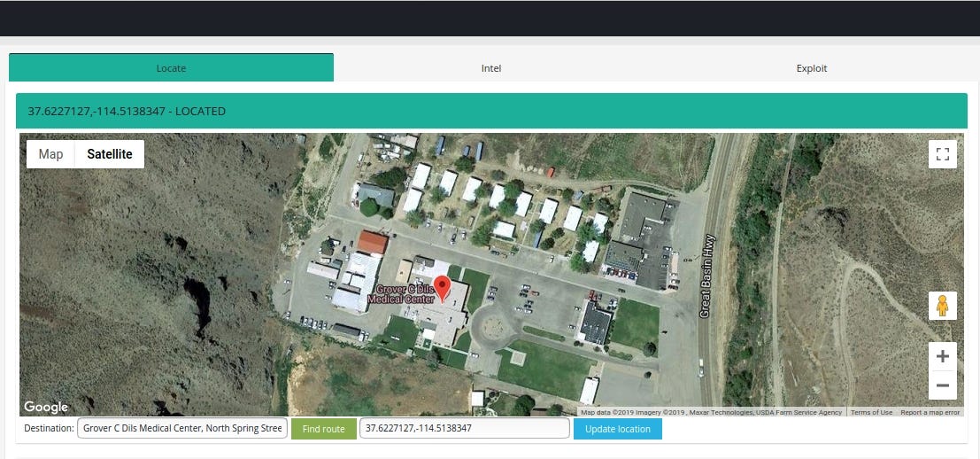This screenshot has width=980, height=459.
Task: Click Report a map error link
Action: (x=930, y=412)
